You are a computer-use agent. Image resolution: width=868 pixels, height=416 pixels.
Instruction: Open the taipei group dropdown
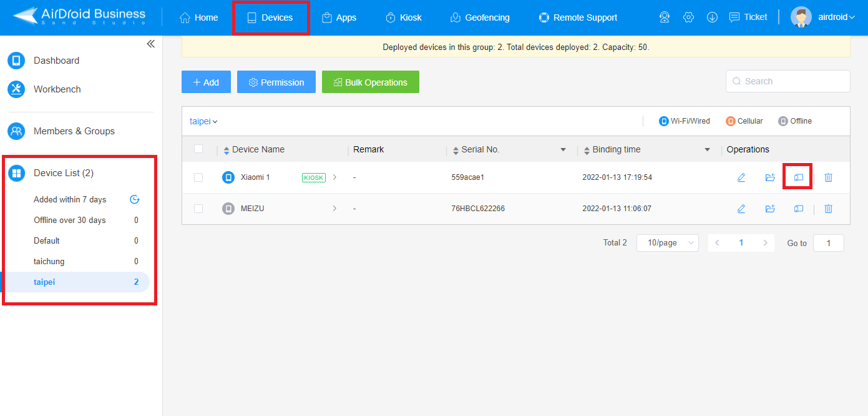pos(203,121)
